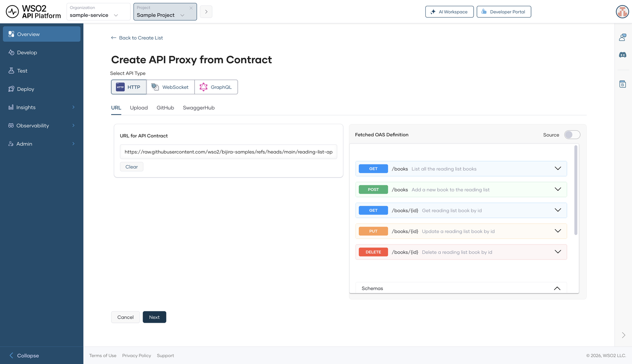Open the Organization sample-service dropdown

click(x=98, y=12)
